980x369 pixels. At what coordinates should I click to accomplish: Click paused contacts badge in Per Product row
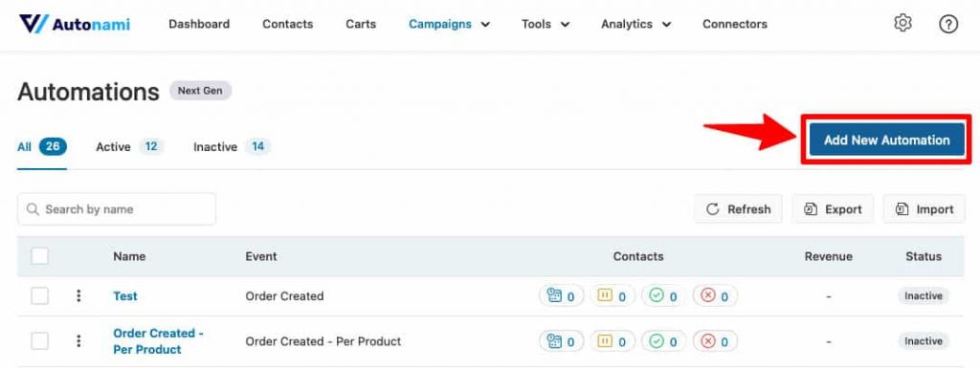point(612,341)
